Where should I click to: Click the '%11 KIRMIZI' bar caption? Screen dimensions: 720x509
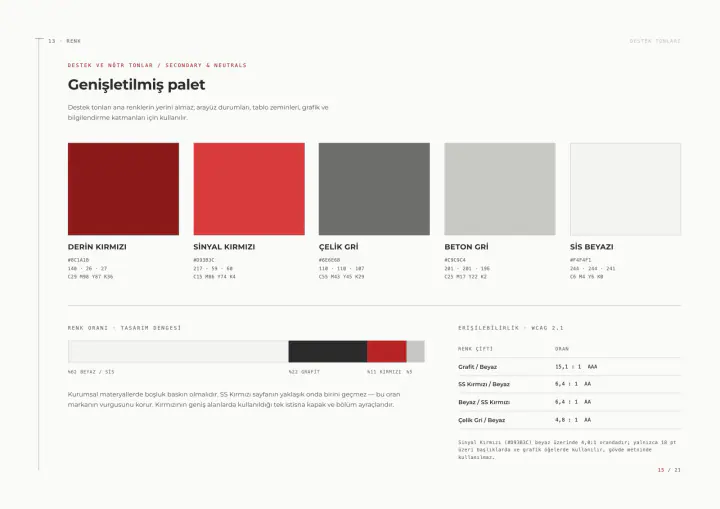point(384,372)
